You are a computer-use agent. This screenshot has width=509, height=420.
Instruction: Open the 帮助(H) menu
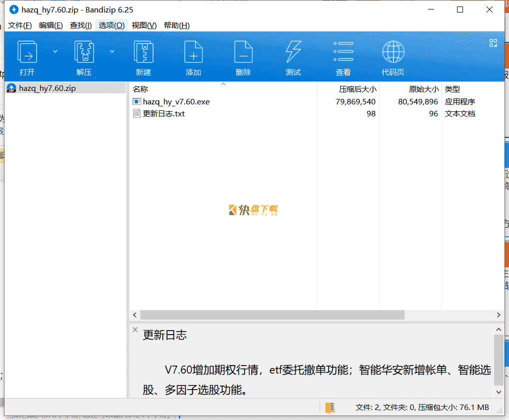click(177, 25)
